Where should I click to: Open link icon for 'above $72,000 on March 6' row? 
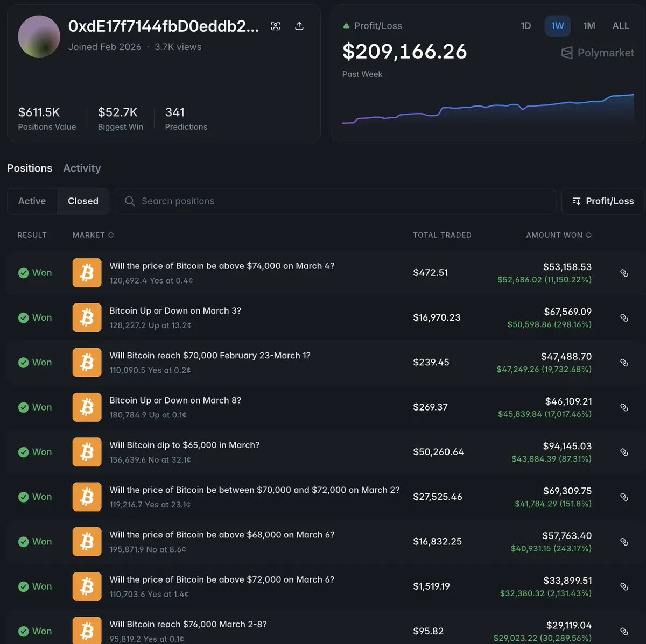click(624, 586)
